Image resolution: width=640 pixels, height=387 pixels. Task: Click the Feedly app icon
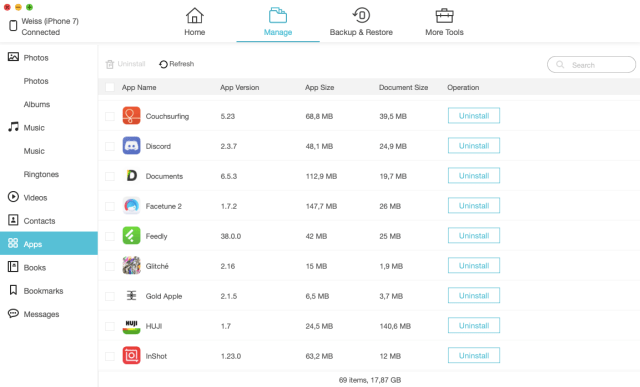[131, 236]
